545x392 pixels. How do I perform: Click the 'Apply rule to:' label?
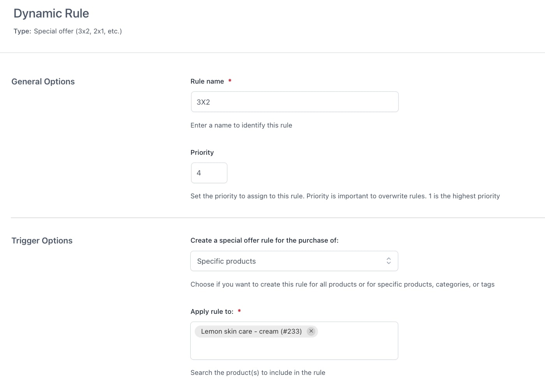(212, 311)
